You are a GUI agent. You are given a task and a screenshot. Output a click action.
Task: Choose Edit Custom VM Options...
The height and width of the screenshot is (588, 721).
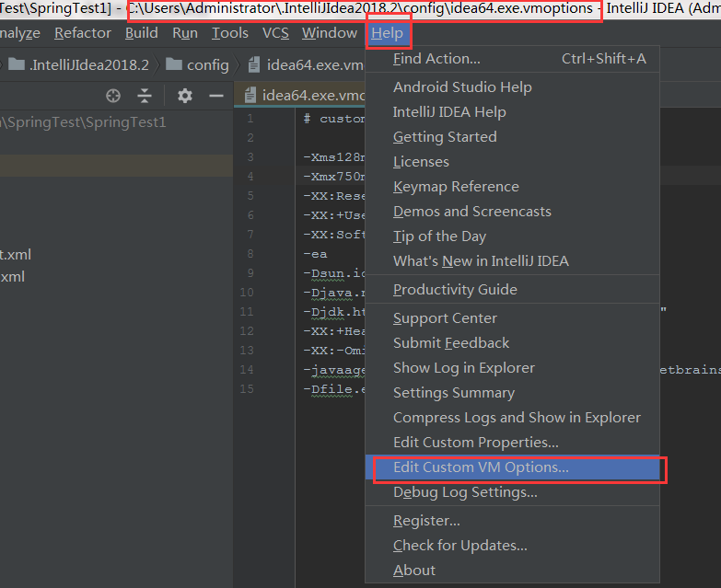[512, 467]
